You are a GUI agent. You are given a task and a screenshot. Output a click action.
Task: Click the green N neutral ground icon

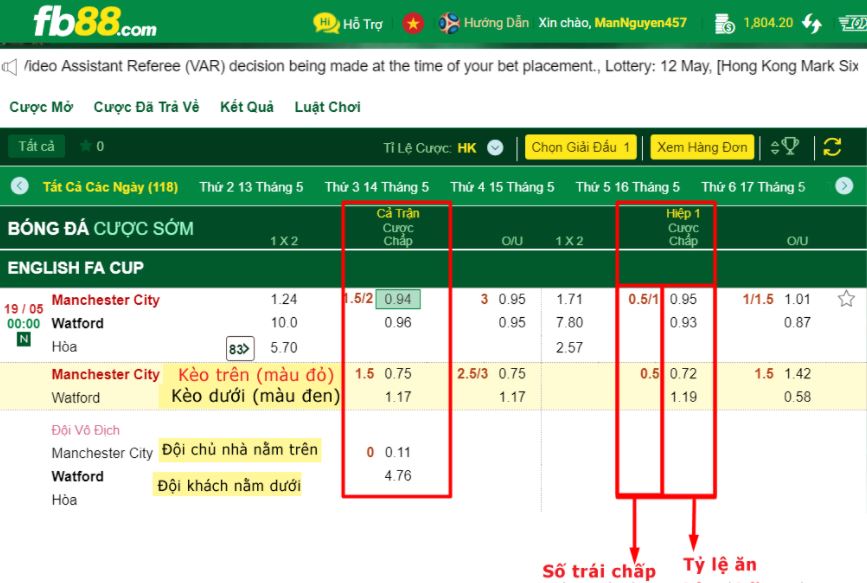coord(23,339)
